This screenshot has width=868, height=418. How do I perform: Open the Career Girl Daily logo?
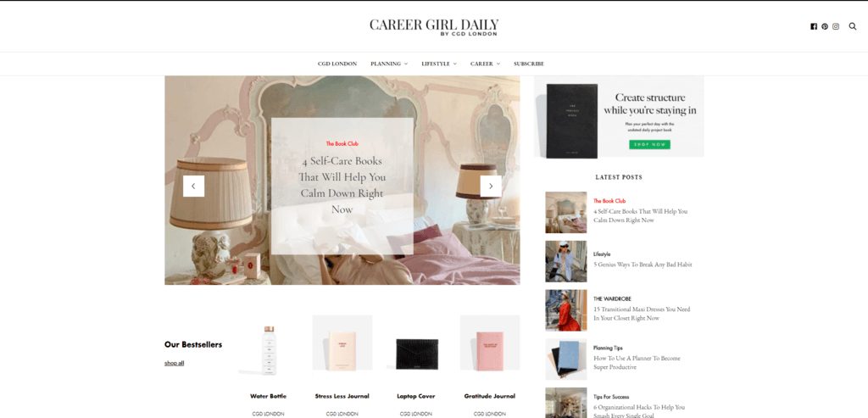pyautogui.click(x=434, y=26)
